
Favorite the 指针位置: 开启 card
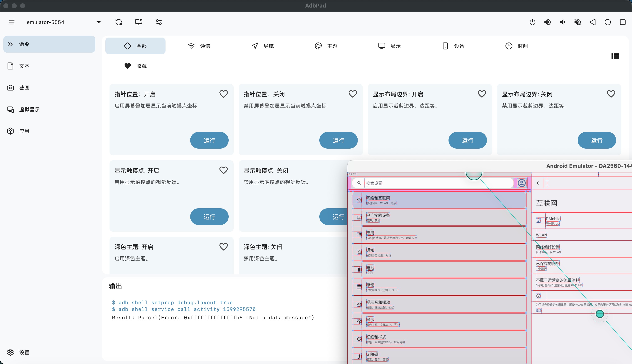tap(223, 94)
